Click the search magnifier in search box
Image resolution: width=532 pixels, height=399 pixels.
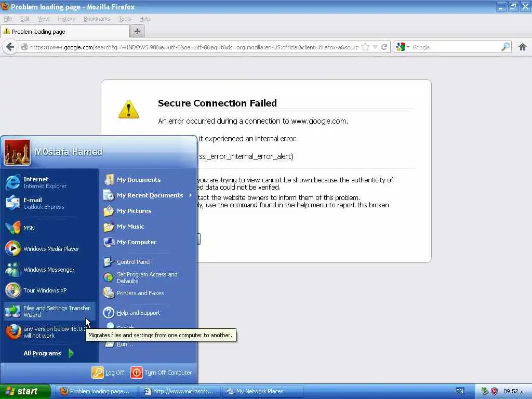[x=505, y=47]
